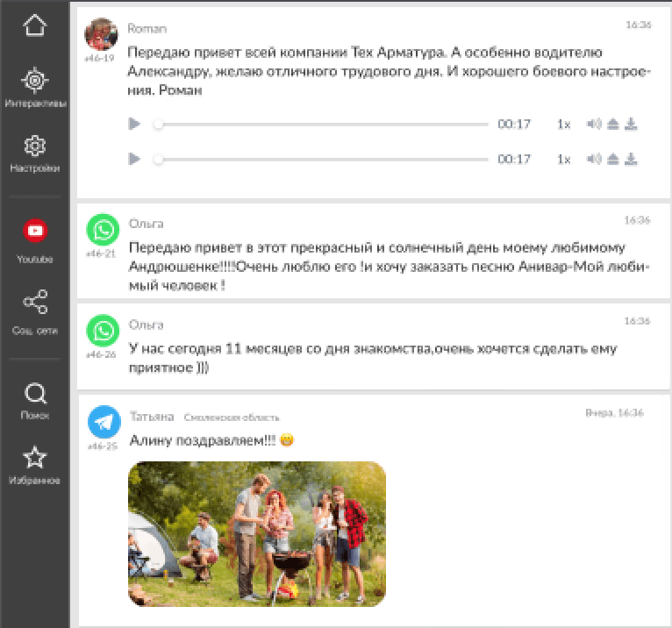Click the Telegram icon beside Татьяна
This screenshot has width=672, height=628.
click(104, 422)
